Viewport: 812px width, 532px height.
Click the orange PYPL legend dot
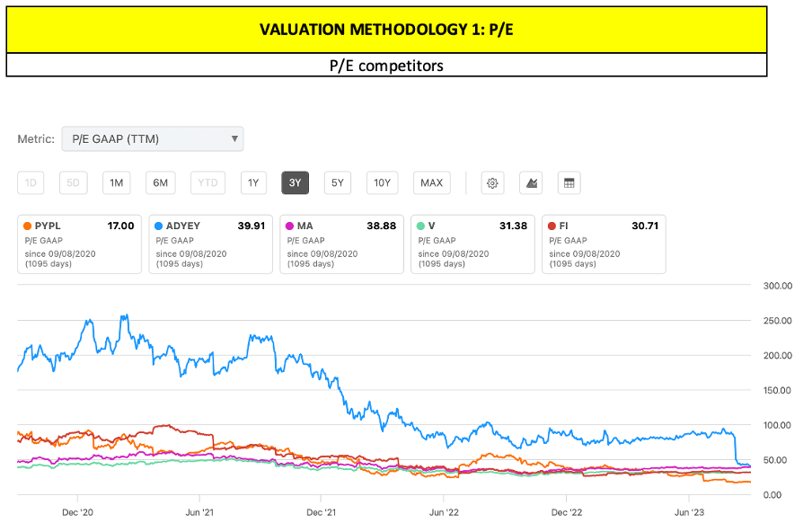[x=28, y=226]
